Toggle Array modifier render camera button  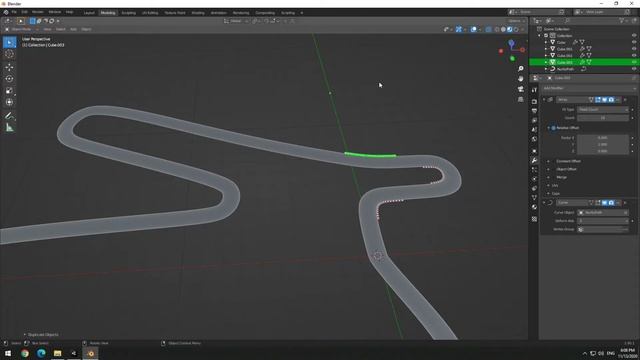[x=611, y=100]
